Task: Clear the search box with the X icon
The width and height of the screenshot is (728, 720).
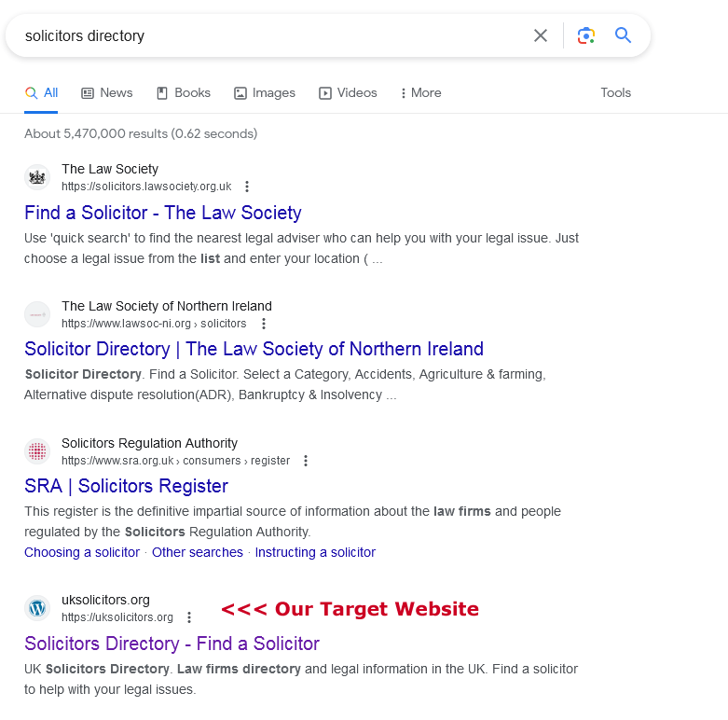Action: (541, 35)
